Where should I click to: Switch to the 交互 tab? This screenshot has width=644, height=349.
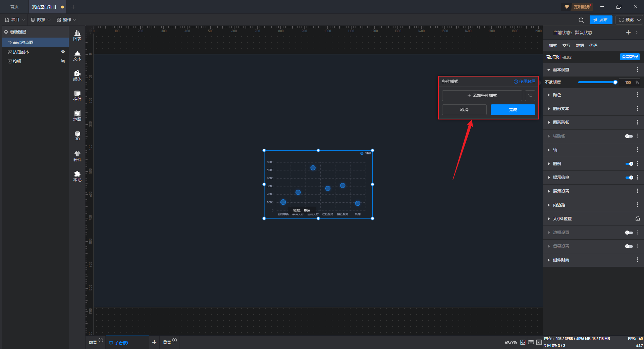[x=566, y=46]
